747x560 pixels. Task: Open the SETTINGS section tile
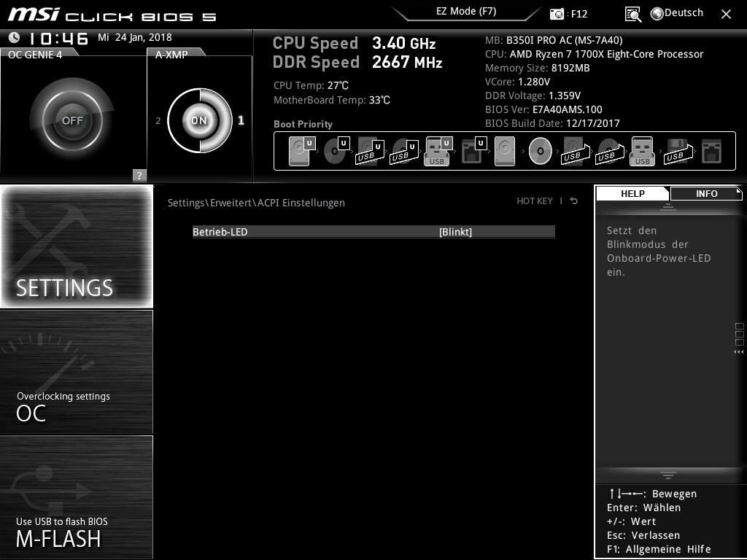pyautogui.click(x=77, y=246)
